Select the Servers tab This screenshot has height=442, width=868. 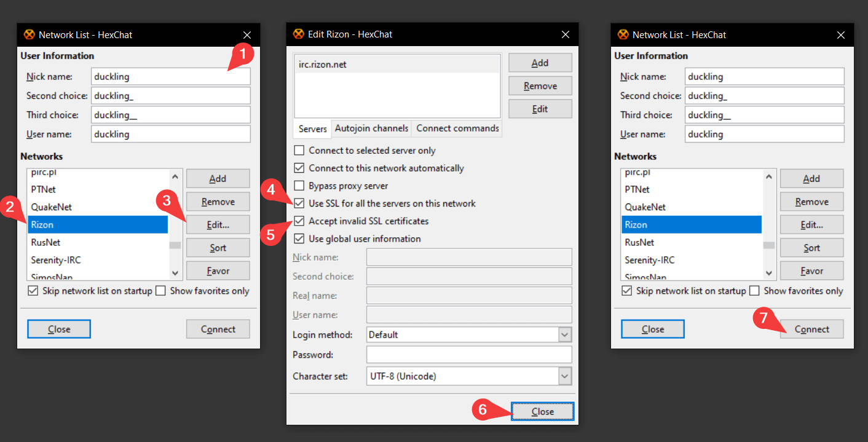[x=312, y=129]
